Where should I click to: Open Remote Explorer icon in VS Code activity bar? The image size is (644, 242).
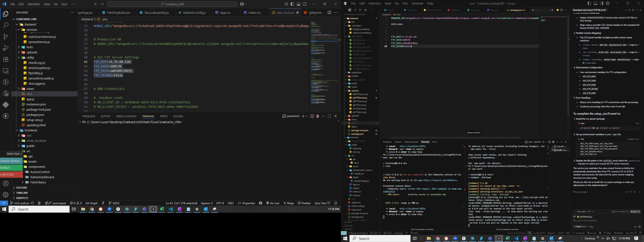click(x=5, y=71)
